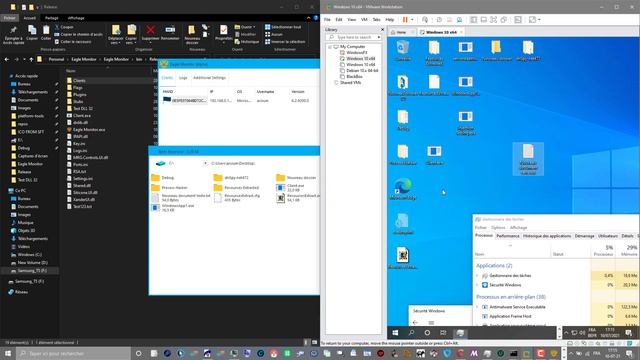Click Sélectionner tout in ribbon
640x360 pixels.
(283, 27)
